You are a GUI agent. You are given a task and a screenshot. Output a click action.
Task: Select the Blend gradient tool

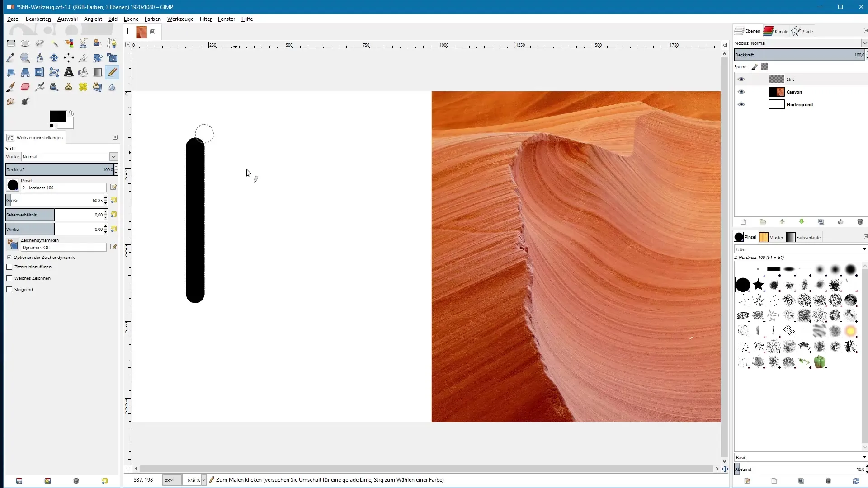pyautogui.click(x=98, y=72)
